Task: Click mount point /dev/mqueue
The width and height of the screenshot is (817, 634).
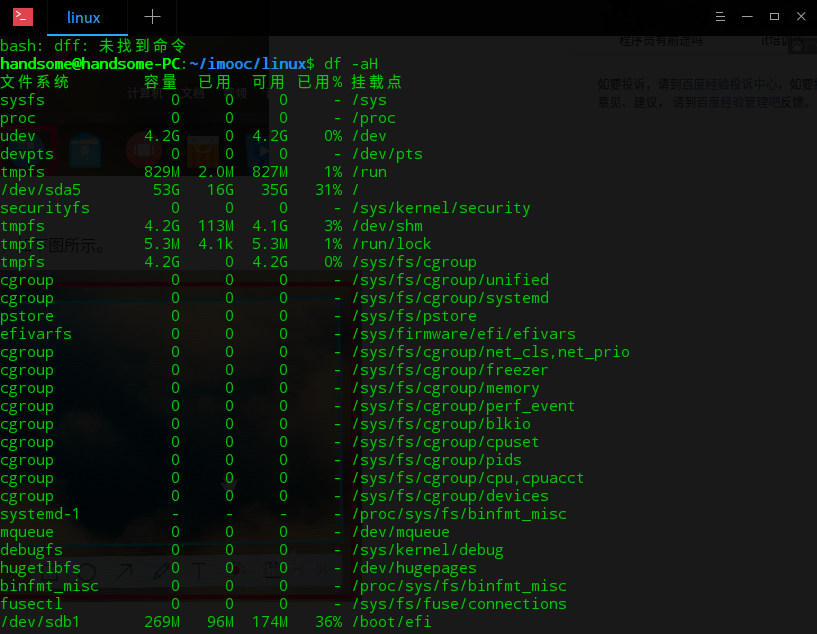Action: pos(401,532)
